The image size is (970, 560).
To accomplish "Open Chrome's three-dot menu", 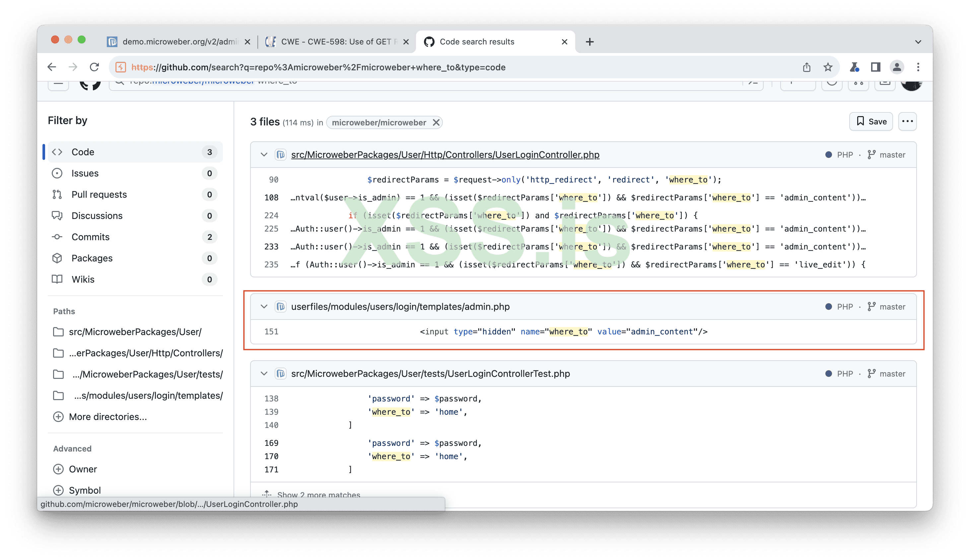I will click(918, 67).
